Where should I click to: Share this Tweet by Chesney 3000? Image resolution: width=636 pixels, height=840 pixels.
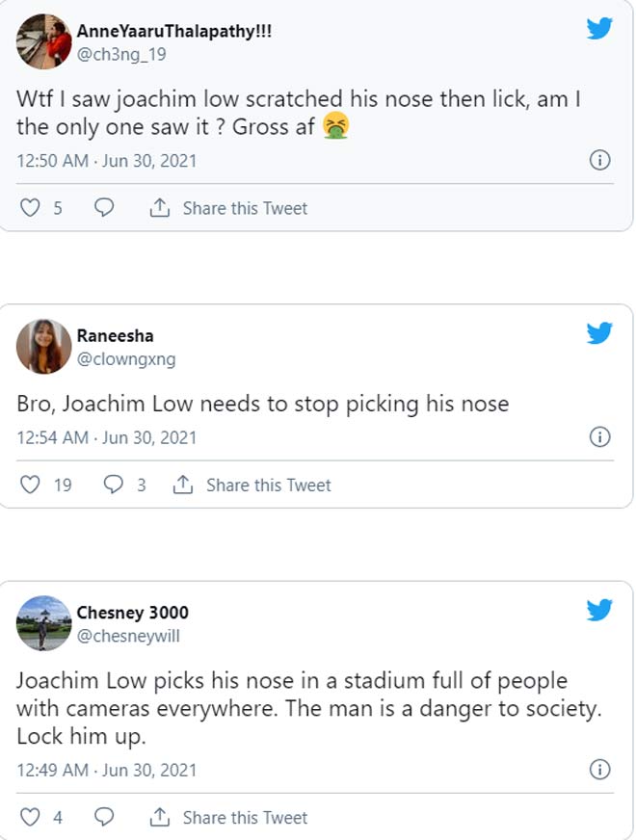(229, 818)
